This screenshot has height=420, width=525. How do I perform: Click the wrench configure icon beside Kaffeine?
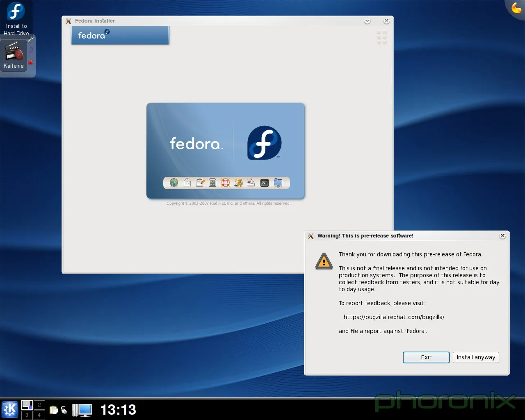click(31, 39)
